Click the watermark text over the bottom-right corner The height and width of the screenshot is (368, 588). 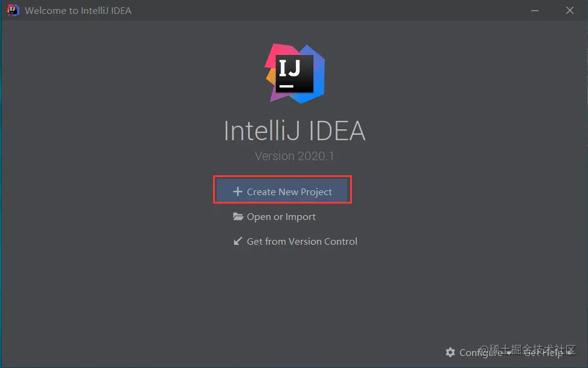(x=531, y=349)
